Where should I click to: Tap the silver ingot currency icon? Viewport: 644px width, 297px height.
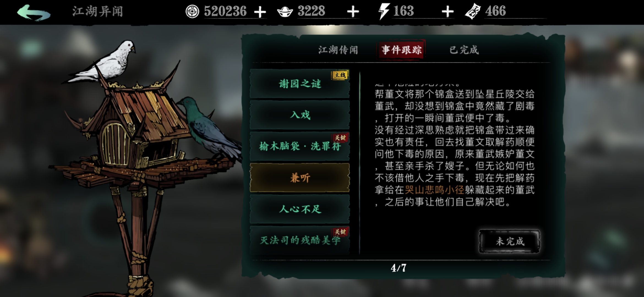pyautogui.click(x=285, y=12)
